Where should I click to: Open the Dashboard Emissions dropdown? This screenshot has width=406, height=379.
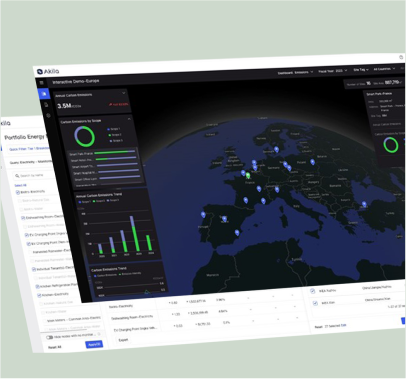point(295,72)
